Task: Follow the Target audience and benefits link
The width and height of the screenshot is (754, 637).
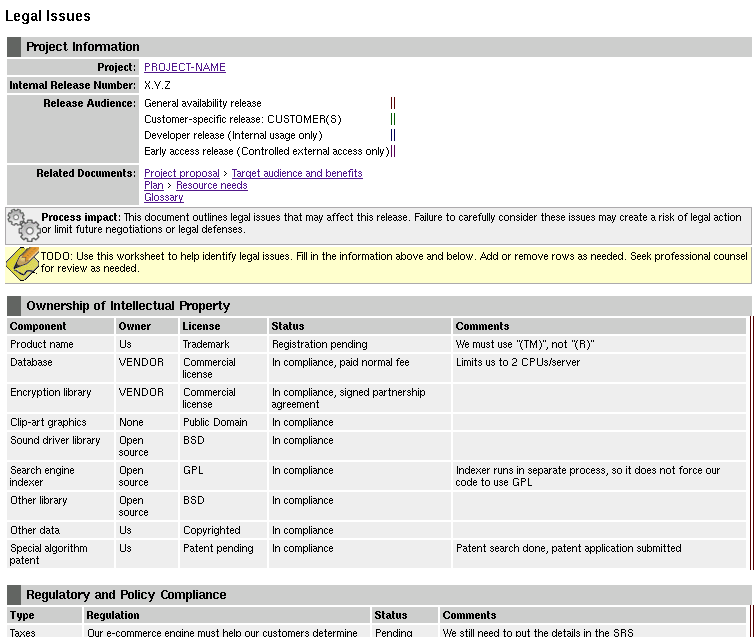Action: [x=297, y=173]
